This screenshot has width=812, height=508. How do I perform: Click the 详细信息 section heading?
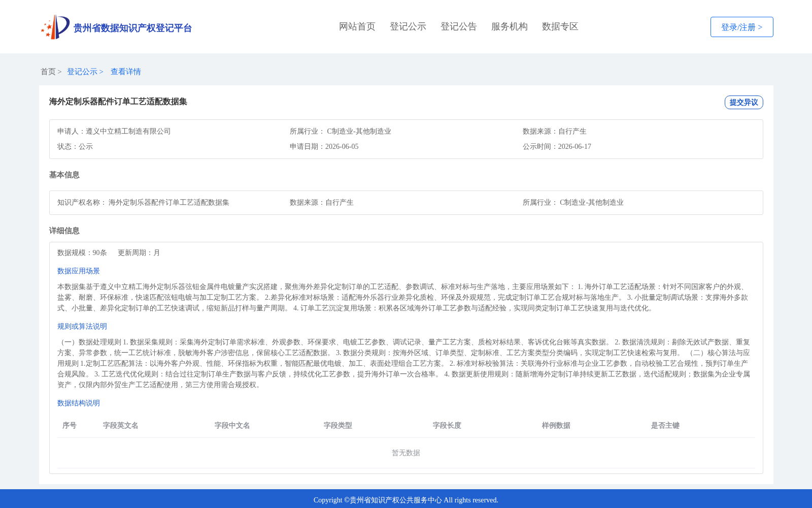point(64,231)
